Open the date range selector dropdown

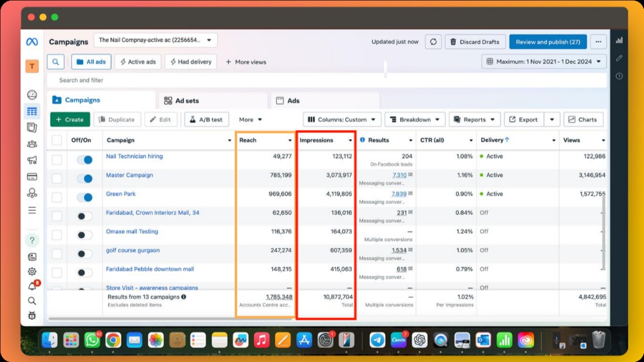click(544, 62)
